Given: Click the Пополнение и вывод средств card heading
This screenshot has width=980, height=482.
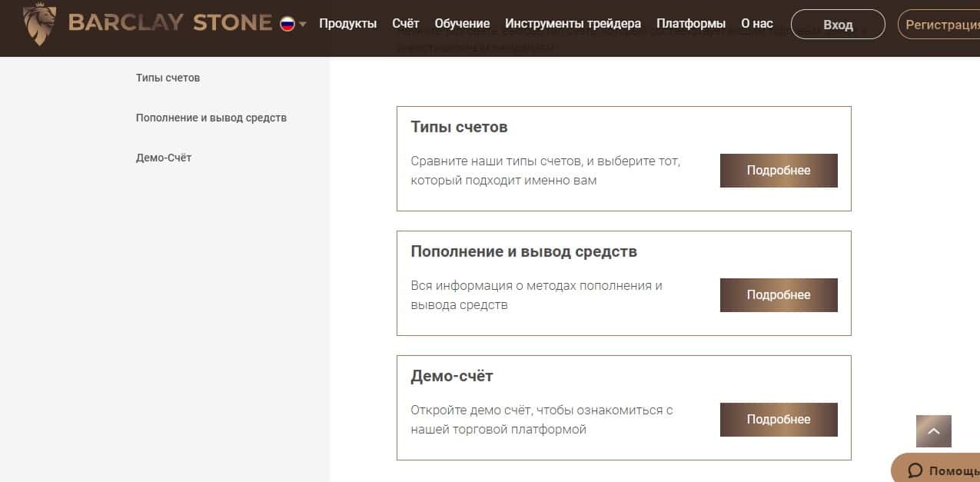Looking at the screenshot, I should pos(524,251).
